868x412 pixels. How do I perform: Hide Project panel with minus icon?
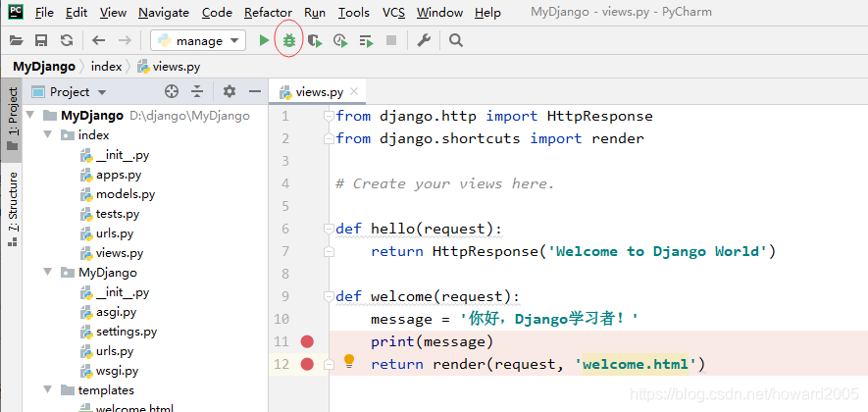[255, 92]
